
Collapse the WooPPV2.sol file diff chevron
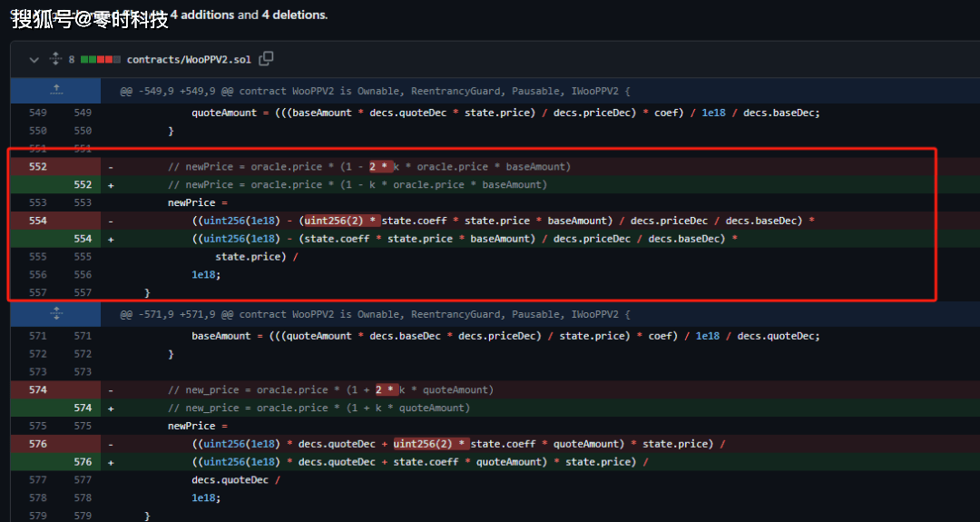coord(34,60)
